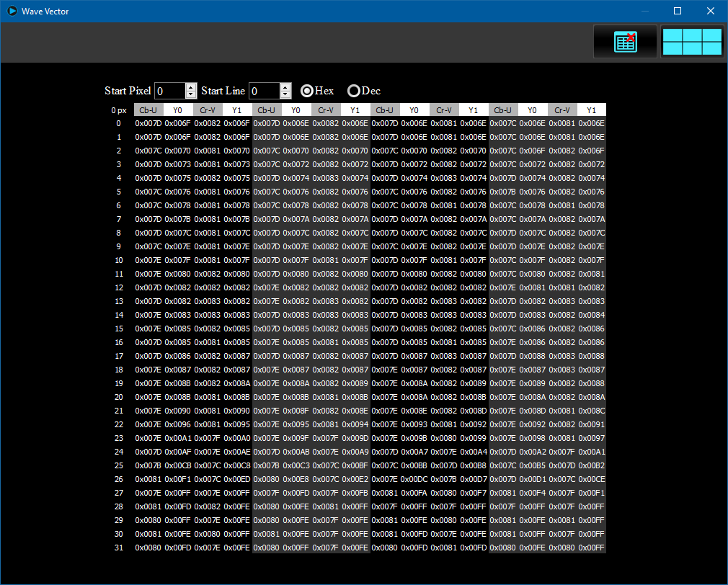This screenshot has height=585, width=728.
Task: Increment Start Line using the up arrow
Action: point(285,87)
